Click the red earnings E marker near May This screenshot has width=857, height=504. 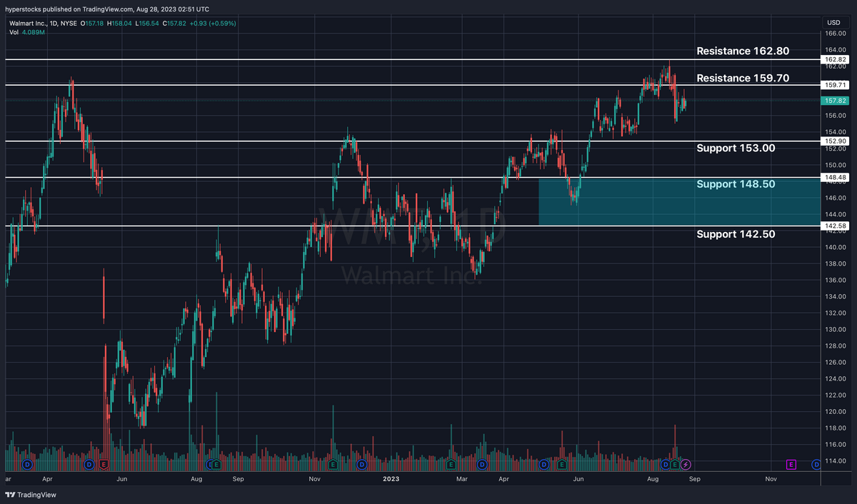click(x=104, y=464)
